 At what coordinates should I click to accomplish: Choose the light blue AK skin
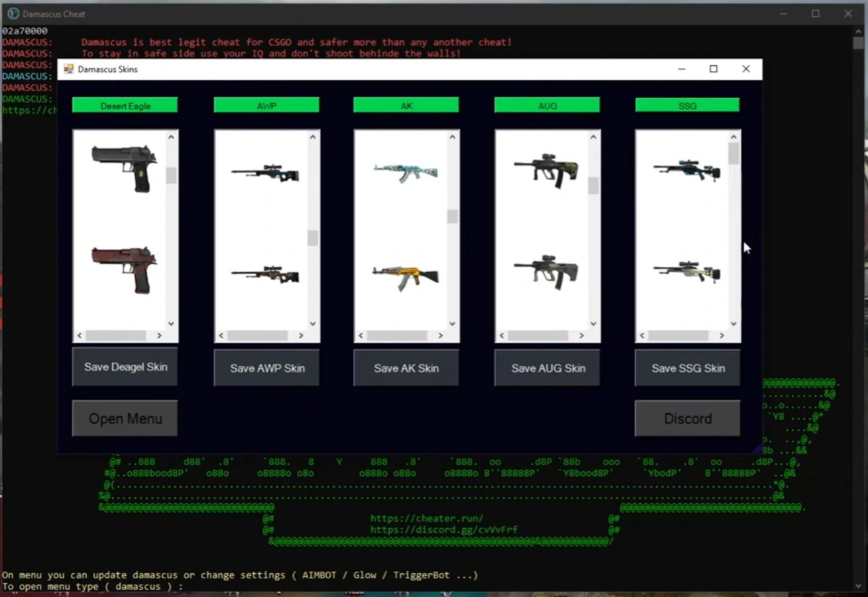coord(406,173)
